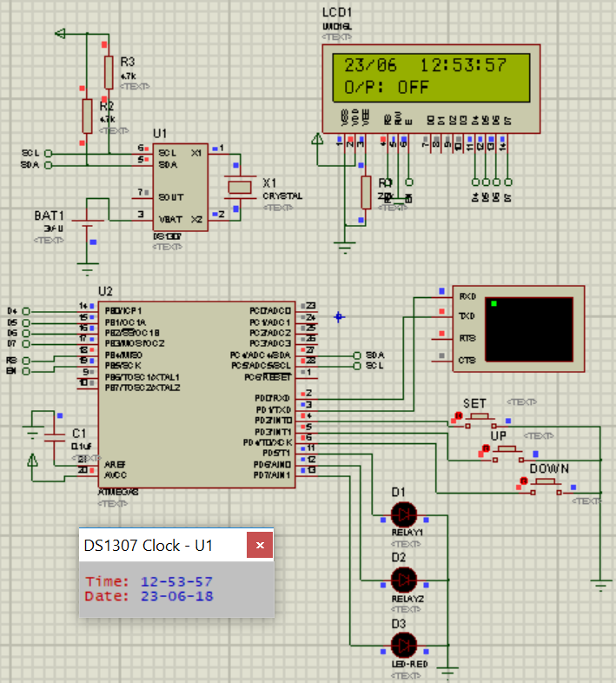Select the U1 DS1307 RTC chip
This screenshot has height=683, width=616.
click(180, 187)
